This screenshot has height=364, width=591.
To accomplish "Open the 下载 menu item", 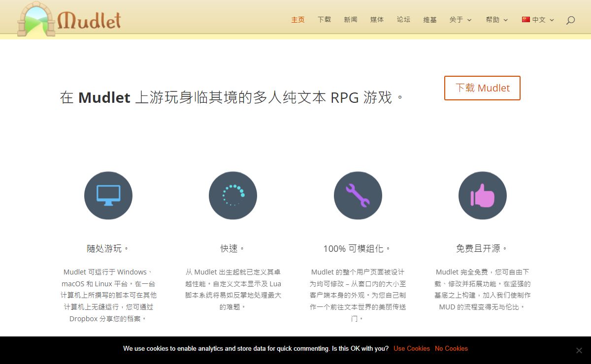I will (x=324, y=20).
